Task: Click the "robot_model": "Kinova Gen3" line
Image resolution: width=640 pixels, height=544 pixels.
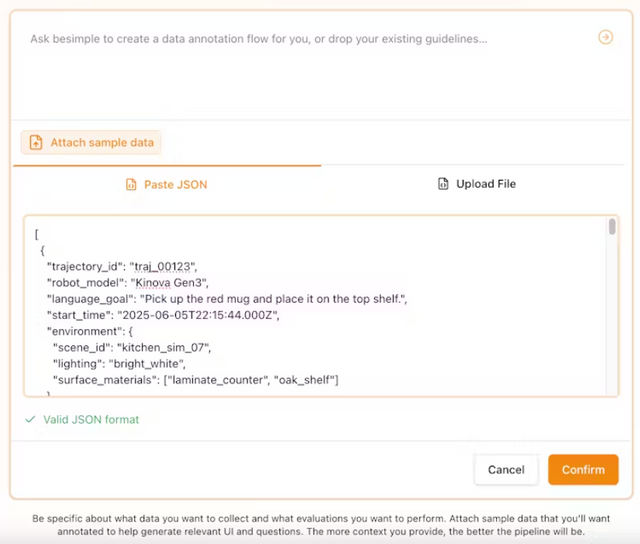Action: point(128,283)
